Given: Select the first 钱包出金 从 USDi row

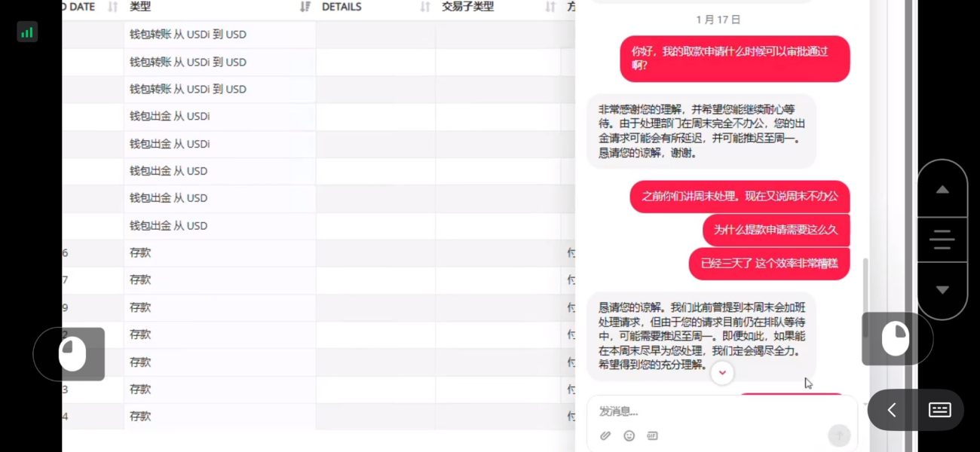Looking at the screenshot, I should pos(318,117).
